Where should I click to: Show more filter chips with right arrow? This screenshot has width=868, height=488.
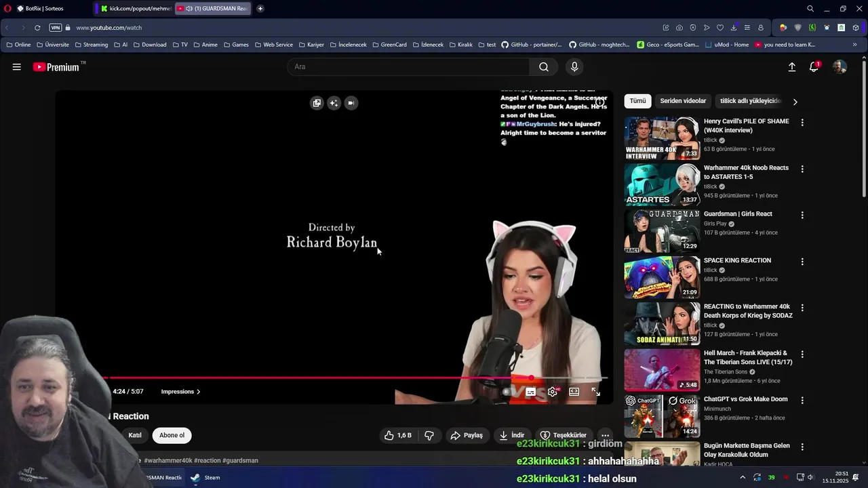click(x=795, y=102)
